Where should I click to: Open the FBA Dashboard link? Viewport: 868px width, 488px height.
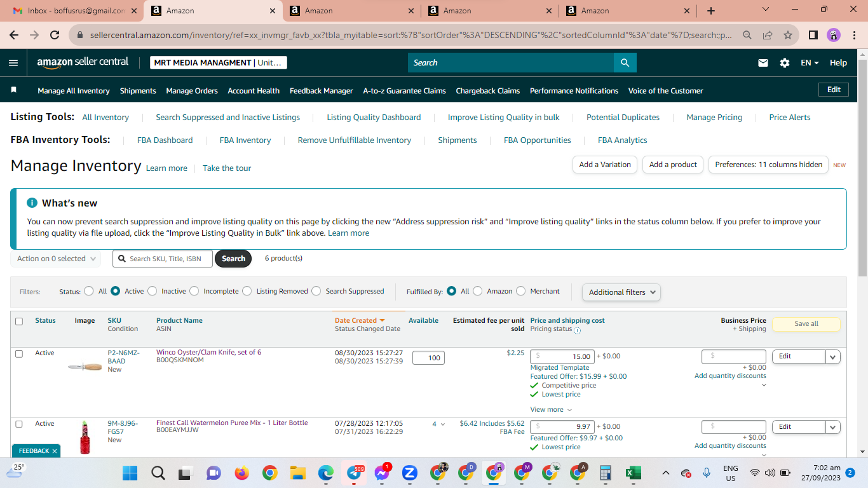pyautogui.click(x=165, y=140)
